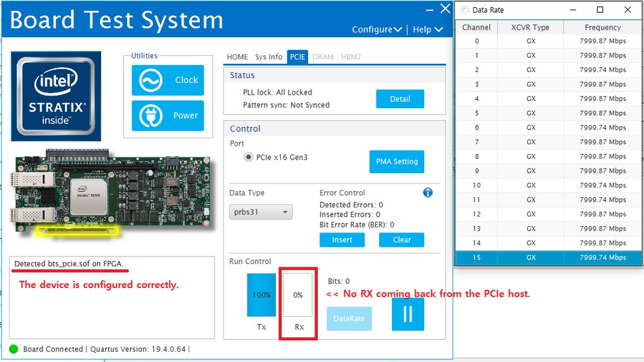The image size is (644, 362).
Task: Select channel 11 row in Data Rate
Action: (x=549, y=200)
